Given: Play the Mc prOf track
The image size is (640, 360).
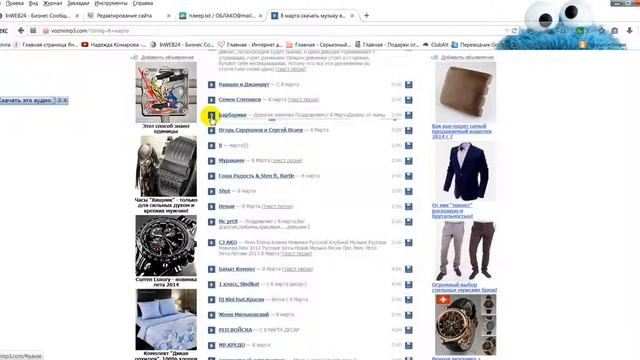Looking at the screenshot, I should pos(211,222).
